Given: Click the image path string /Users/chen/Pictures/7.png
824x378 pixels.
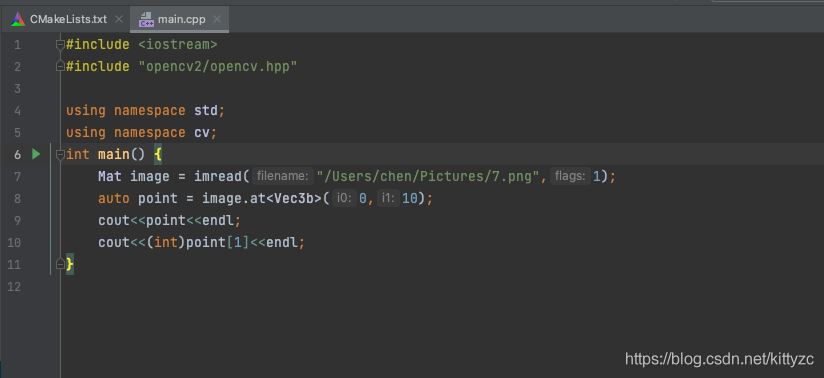Looking at the screenshot, I should pos(431,177).
